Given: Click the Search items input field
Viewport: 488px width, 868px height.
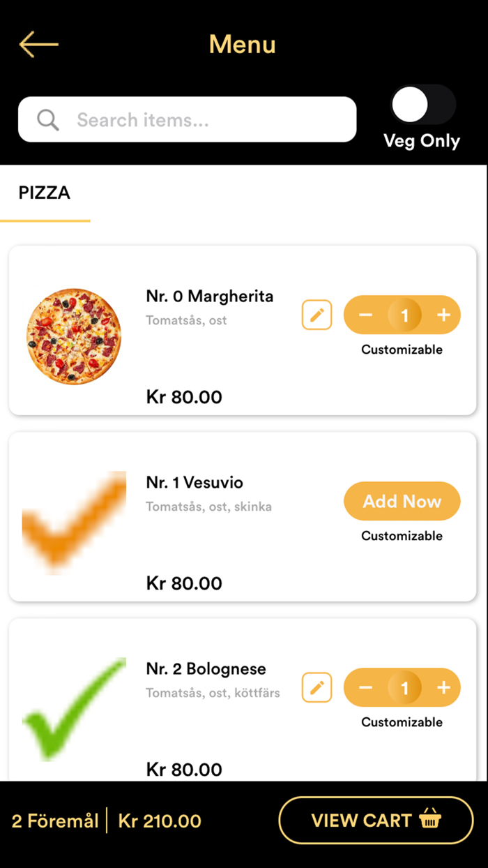Looking at the screenshot, I should [x=187, y=119].
